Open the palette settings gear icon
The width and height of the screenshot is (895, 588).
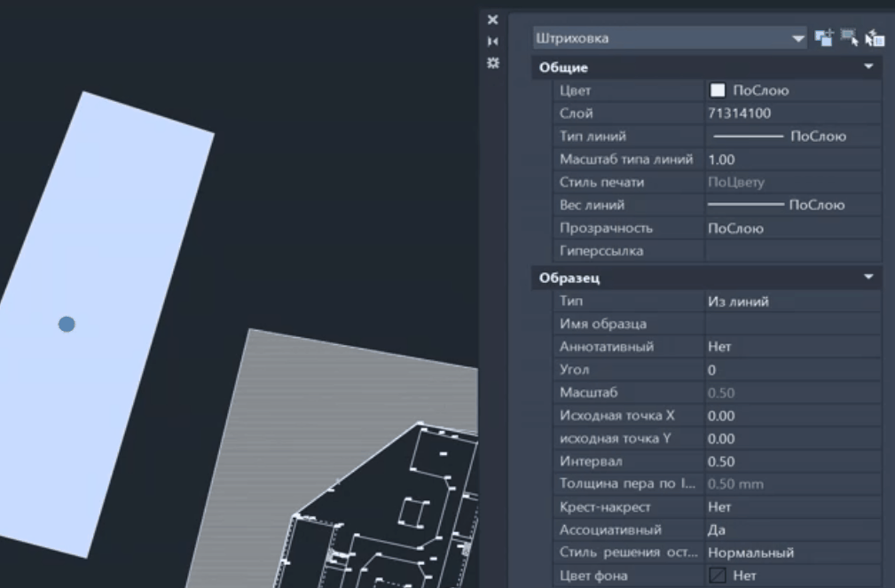pyautogui.click(x=493, y=63)
